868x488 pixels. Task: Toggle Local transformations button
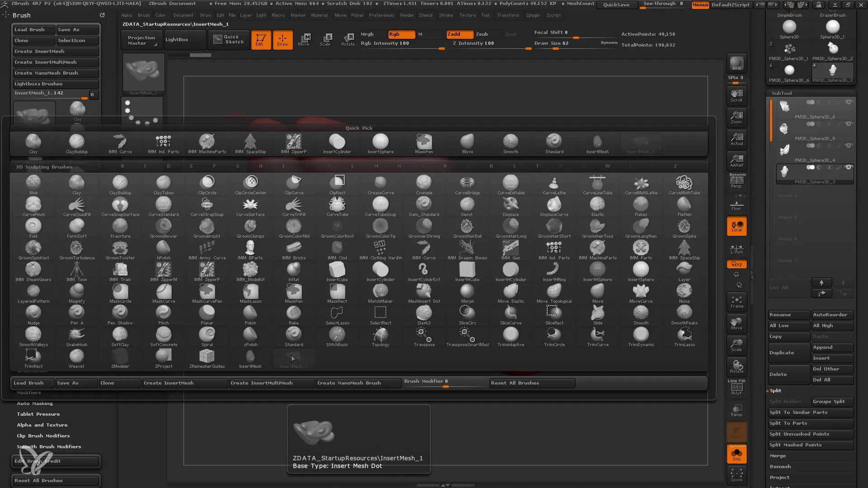pyautogui.click(x=736, y=226)
